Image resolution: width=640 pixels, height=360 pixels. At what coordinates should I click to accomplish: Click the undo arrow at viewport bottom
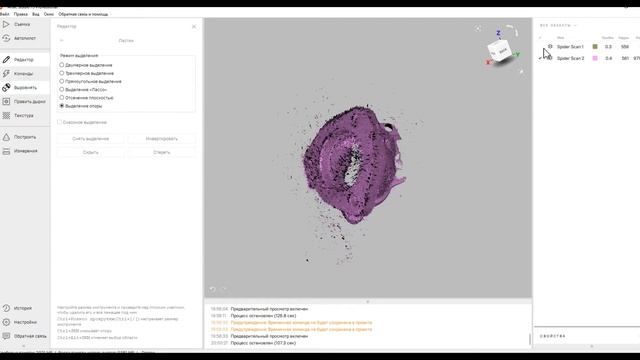tap(212, 289)
